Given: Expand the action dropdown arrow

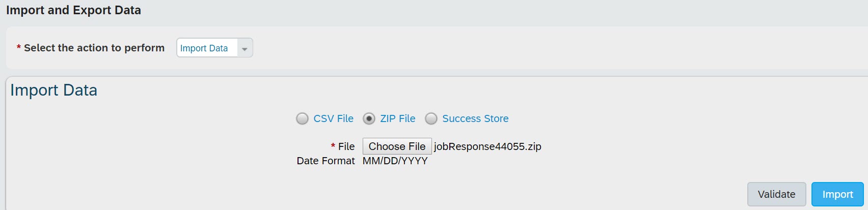Looking at the screenshot, I should (x=245, y=48).
